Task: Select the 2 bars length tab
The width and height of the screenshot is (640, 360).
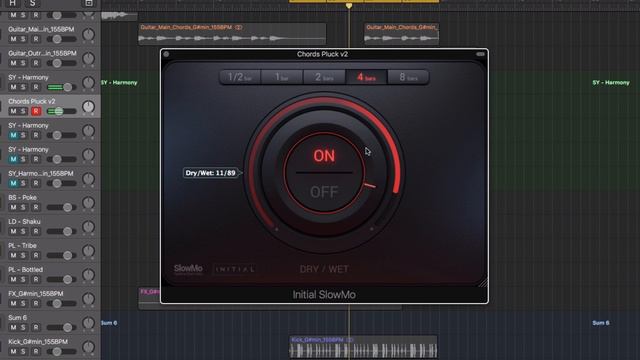Action: 324,77
